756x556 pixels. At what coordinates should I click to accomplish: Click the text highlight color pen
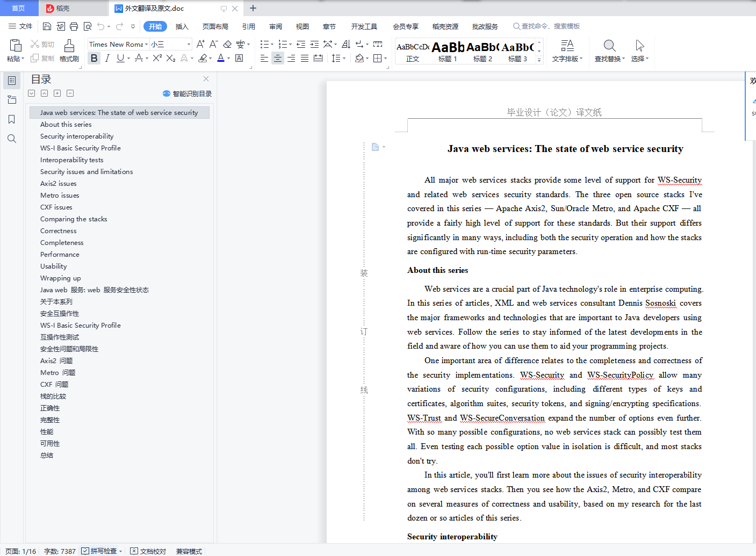203,58
